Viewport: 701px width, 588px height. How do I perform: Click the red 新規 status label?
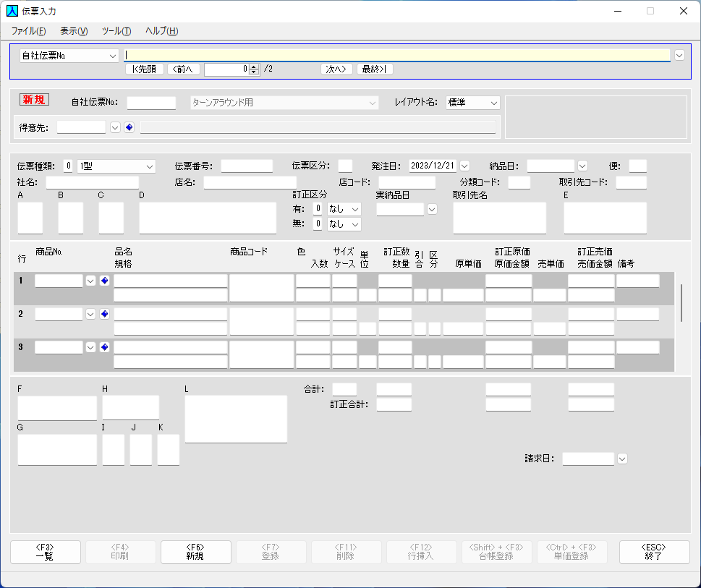click(34, 100)
